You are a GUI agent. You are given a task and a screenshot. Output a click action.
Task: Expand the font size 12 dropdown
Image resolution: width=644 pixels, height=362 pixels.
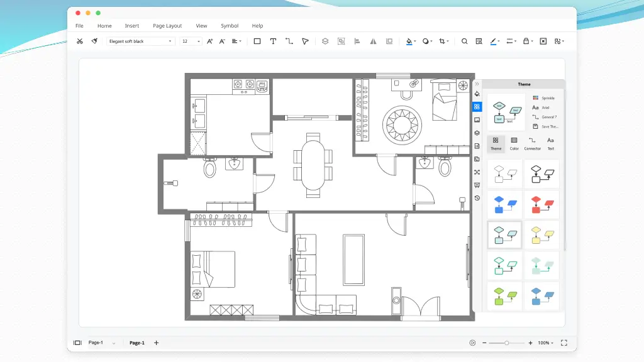[191, 41]
